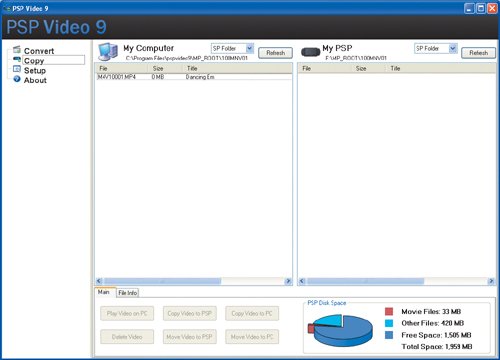Click the My PSP device icon
This screenshot has width=500, height=360.
310,52
